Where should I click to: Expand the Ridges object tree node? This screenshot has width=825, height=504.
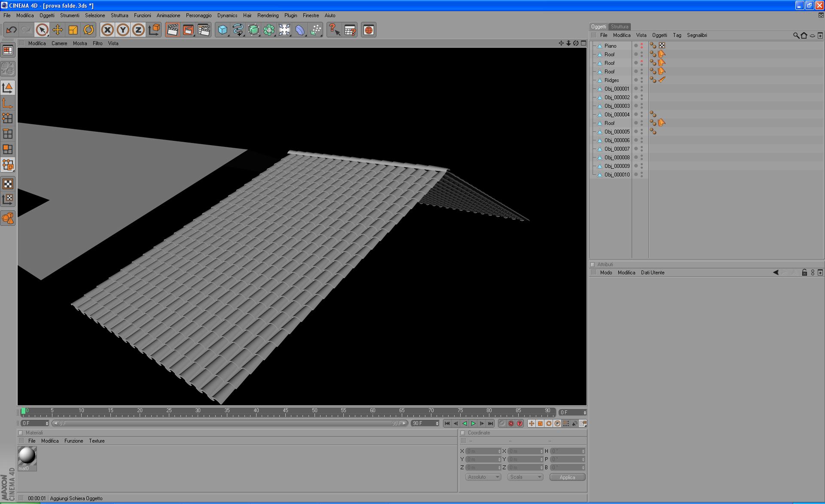595,80
